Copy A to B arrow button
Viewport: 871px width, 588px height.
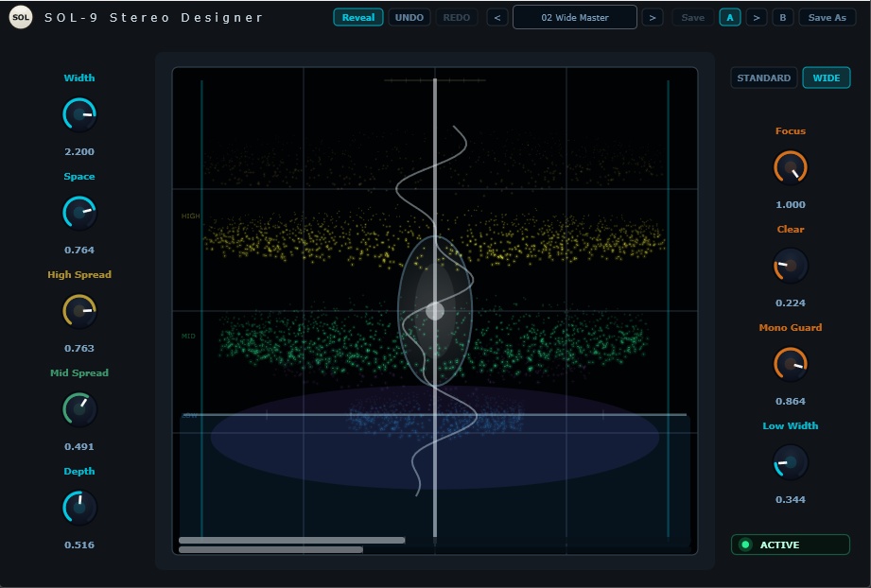pos(756,17)
